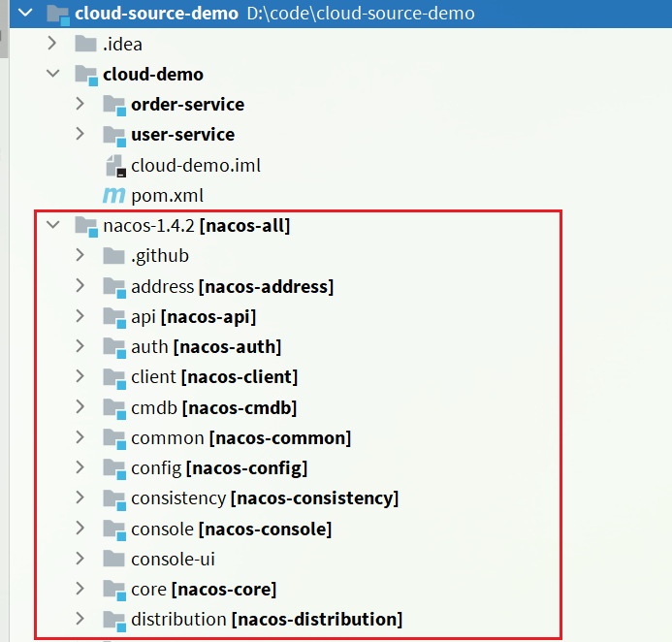Expand the distribution module node

point(81,620)
